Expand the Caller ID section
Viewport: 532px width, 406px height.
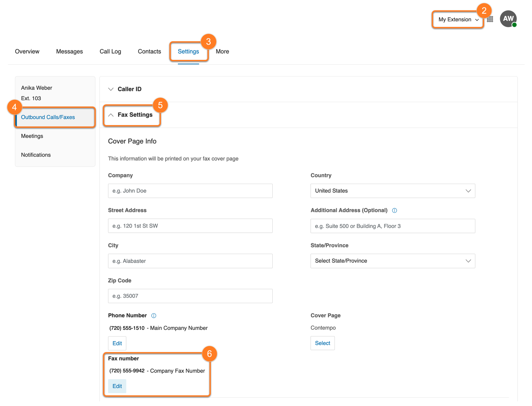pyautogui.click(x=129, y=89)
